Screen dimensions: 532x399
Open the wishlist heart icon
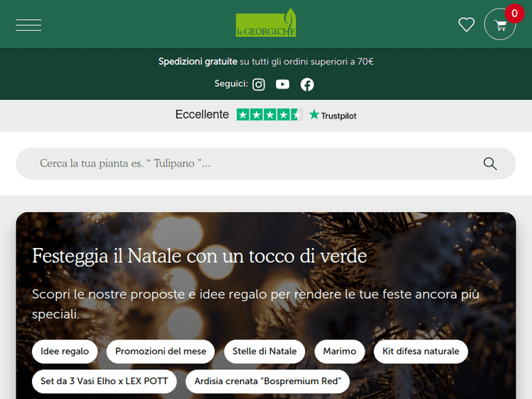point(466,25)
